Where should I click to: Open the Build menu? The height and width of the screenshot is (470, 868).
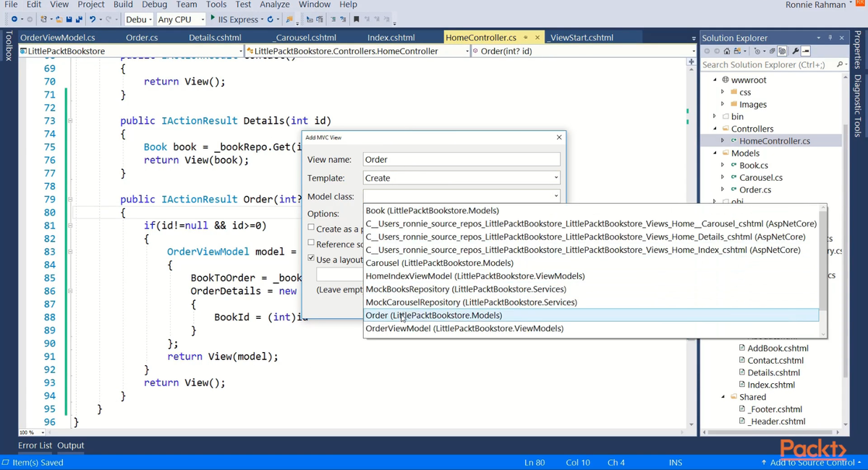[x=123, y=4]
